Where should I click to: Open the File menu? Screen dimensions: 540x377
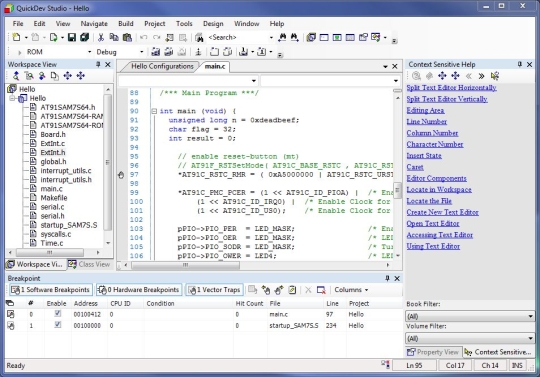pos(18,23)
